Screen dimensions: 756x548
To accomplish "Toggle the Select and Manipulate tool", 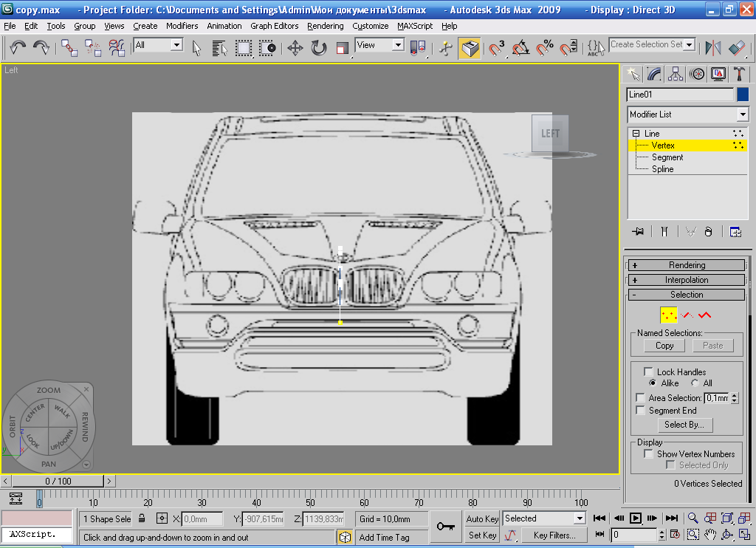I will [x=446, y=48].
